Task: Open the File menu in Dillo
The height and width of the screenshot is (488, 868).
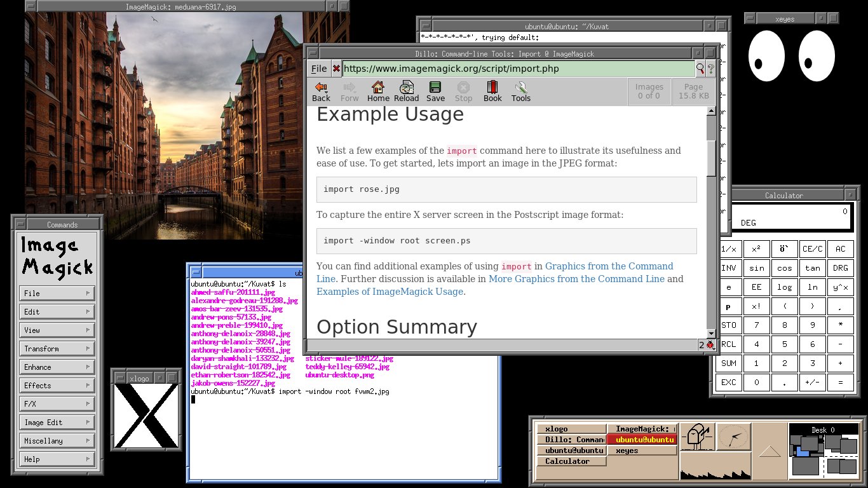Action: 319,69
